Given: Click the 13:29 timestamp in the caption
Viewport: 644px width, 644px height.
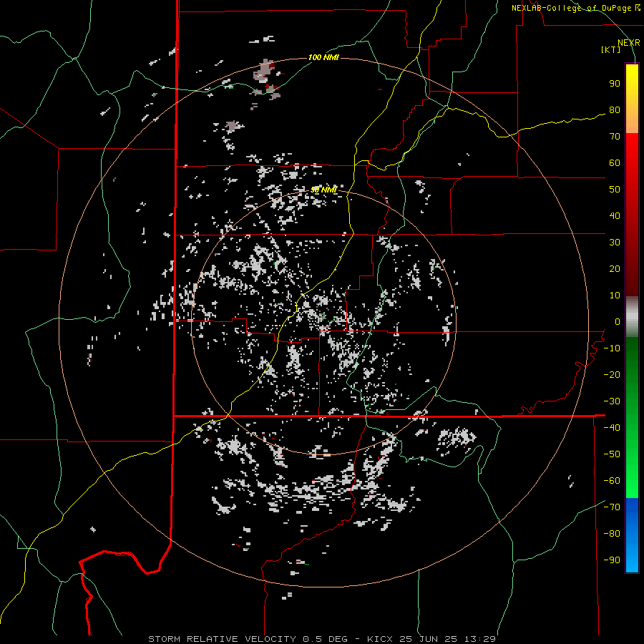Looking at the screenshot, I should pos(479,639).
